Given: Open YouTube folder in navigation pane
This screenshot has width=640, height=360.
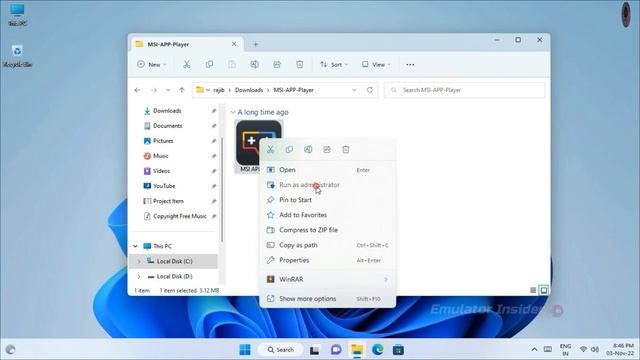Looking at the screenshot, I should 164,186.
